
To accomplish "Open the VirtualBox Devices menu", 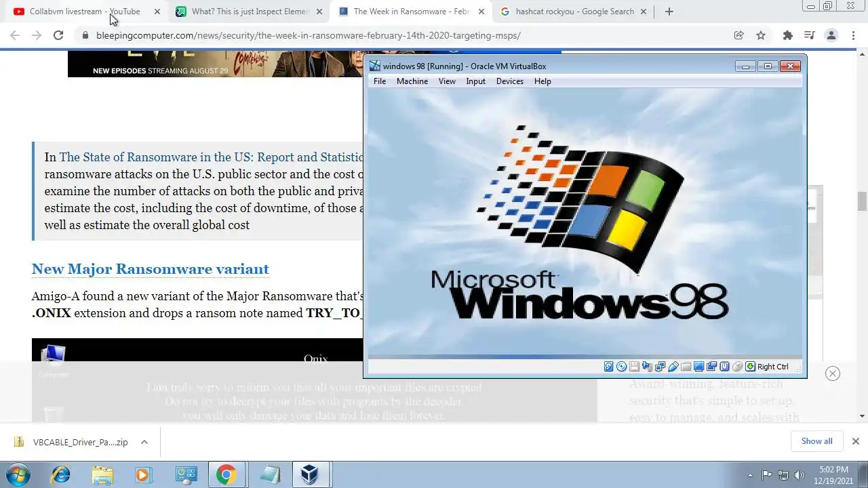I will [x=510, y=81].
